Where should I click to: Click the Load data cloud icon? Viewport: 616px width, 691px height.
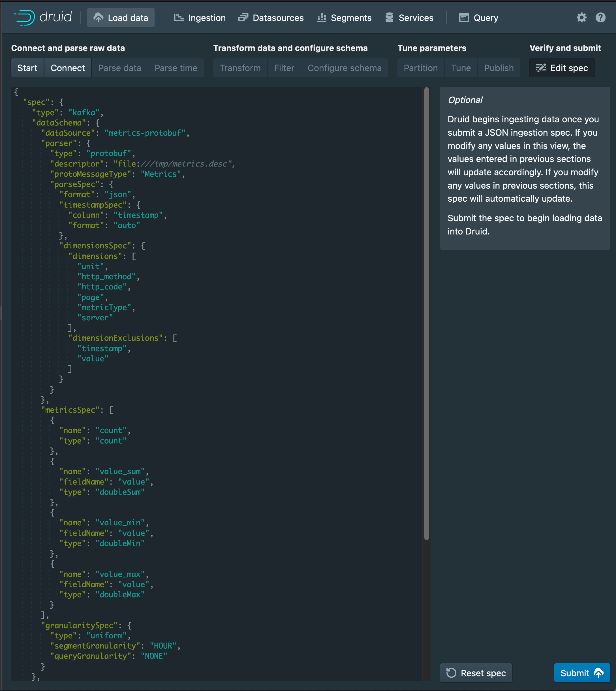pos(98,18)
